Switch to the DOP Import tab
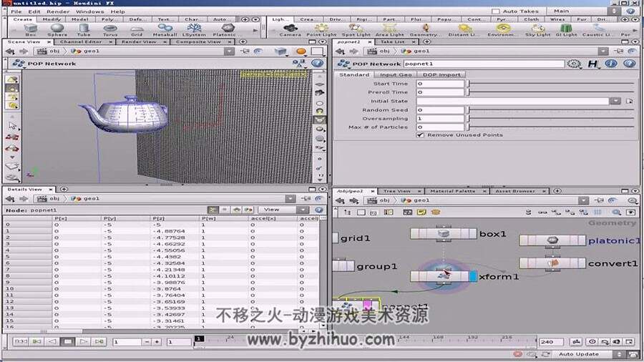The width and height of the screenshot is (644, 362). pos(441,74)
